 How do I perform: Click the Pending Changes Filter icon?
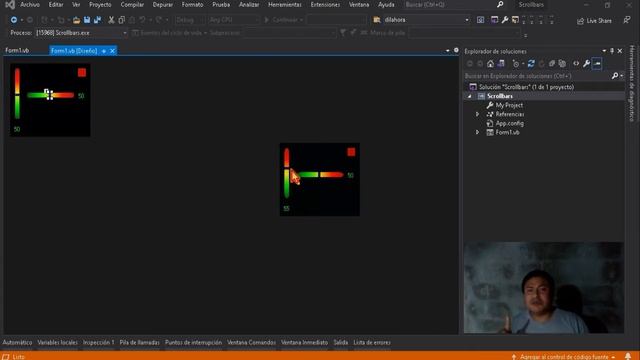[516, 64]
